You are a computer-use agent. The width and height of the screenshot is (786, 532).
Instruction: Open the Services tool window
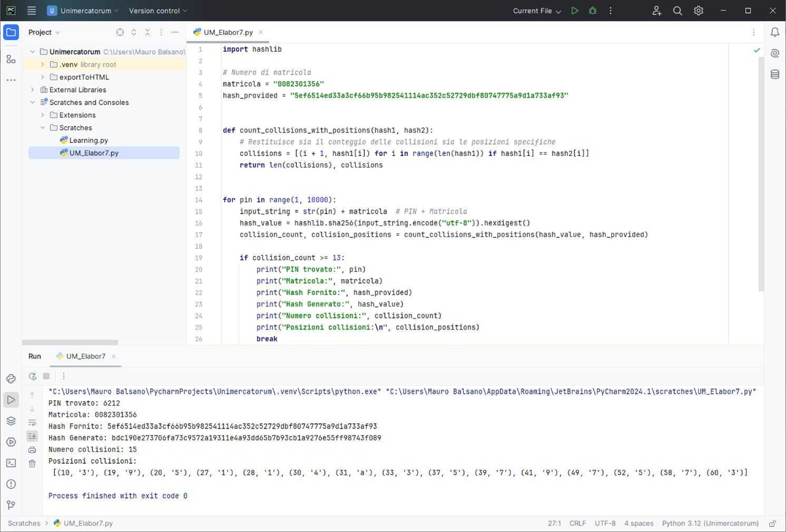pyautogui.click(x=10, y=441)
